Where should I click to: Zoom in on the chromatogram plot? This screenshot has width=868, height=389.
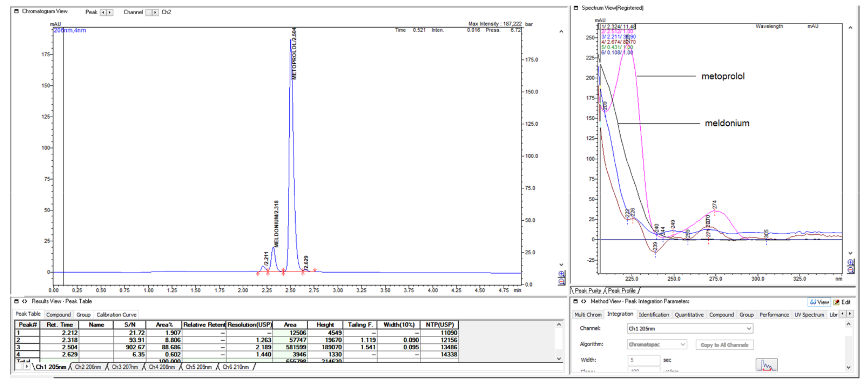click(561, 274)
